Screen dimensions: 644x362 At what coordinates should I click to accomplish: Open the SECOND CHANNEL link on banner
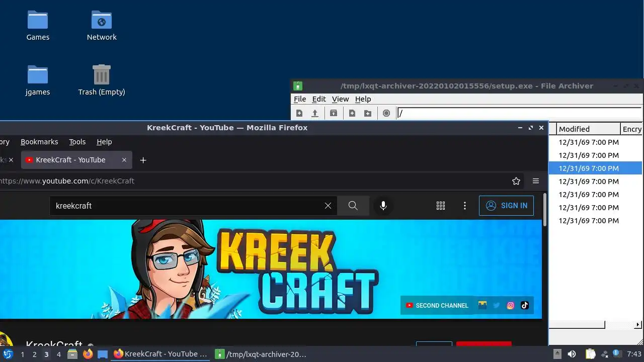click(437, 305)
